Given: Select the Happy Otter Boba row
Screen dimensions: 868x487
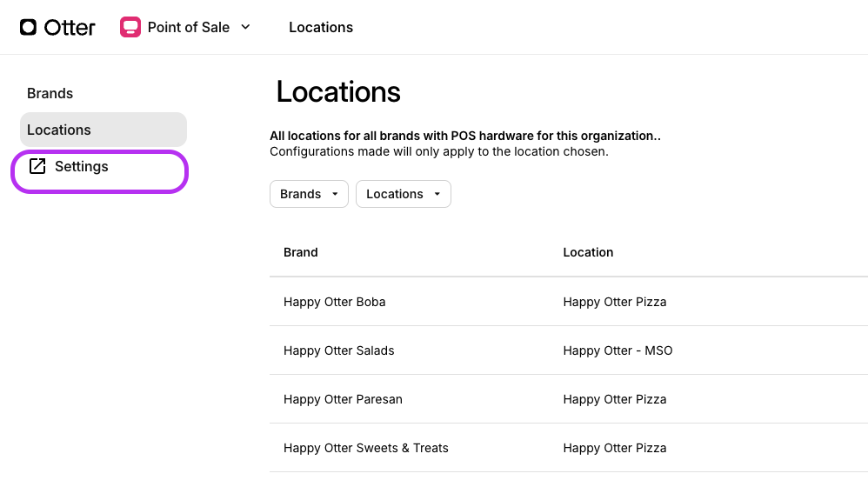Looking at the screenshot, I should click(x=334, y=302).
